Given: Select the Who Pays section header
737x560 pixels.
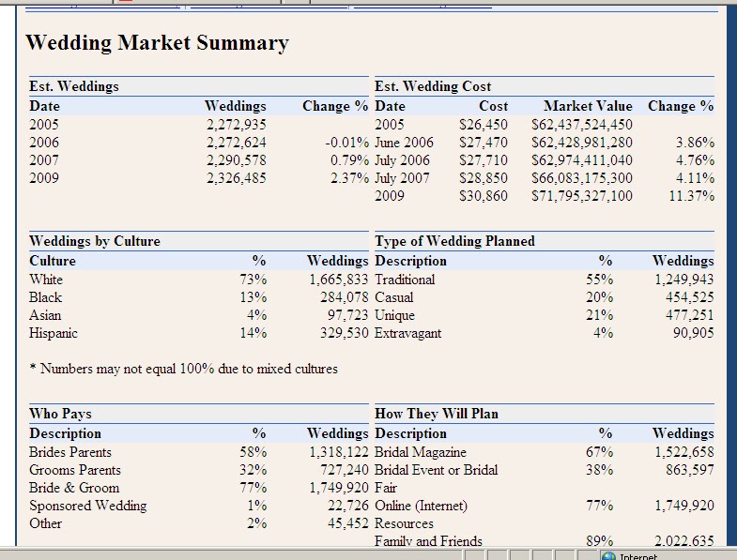Looking at the screenshot, I should (x=61, y=414).
